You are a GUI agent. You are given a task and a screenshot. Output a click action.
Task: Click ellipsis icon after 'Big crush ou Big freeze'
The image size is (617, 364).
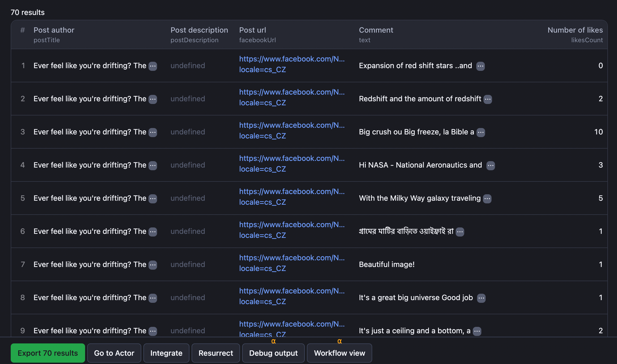[x=481, y=132]
